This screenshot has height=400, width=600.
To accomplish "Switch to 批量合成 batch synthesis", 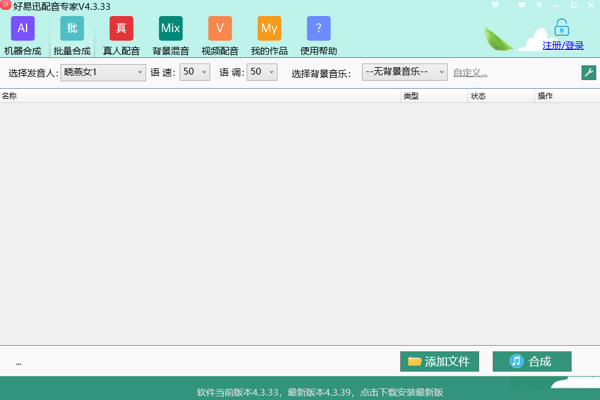I will [72, 35].
